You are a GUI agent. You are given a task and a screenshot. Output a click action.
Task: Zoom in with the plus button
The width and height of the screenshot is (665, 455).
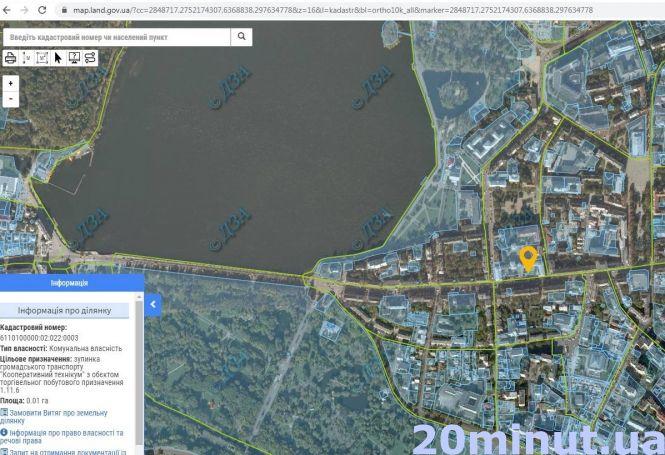point(10,84)
